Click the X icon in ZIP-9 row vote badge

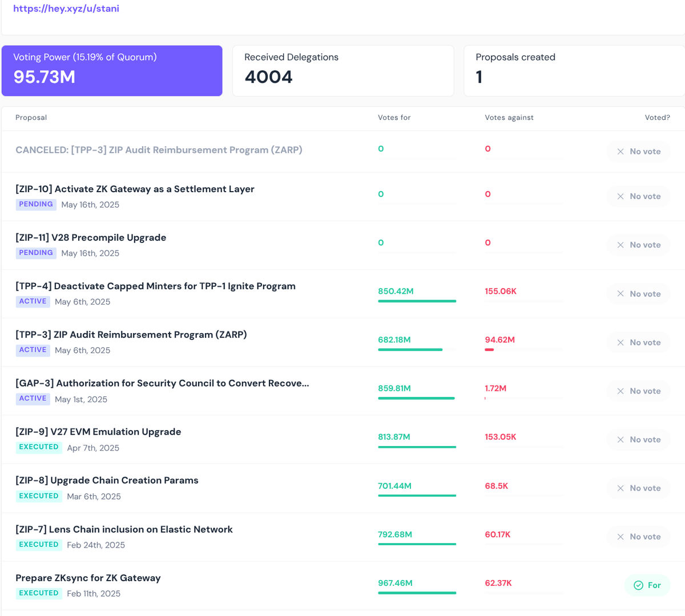click(620, 440)
